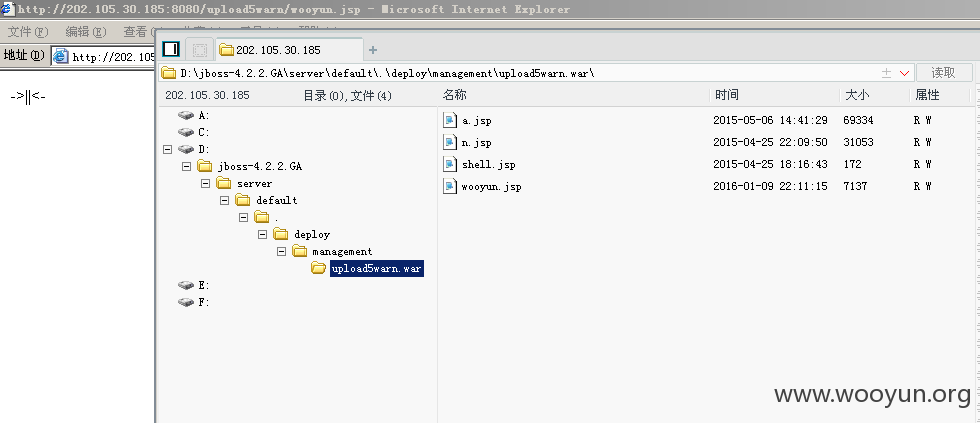This screenshot has width=980, height=423.
Task: Collapse the server folder node
Action: (205, 183)
